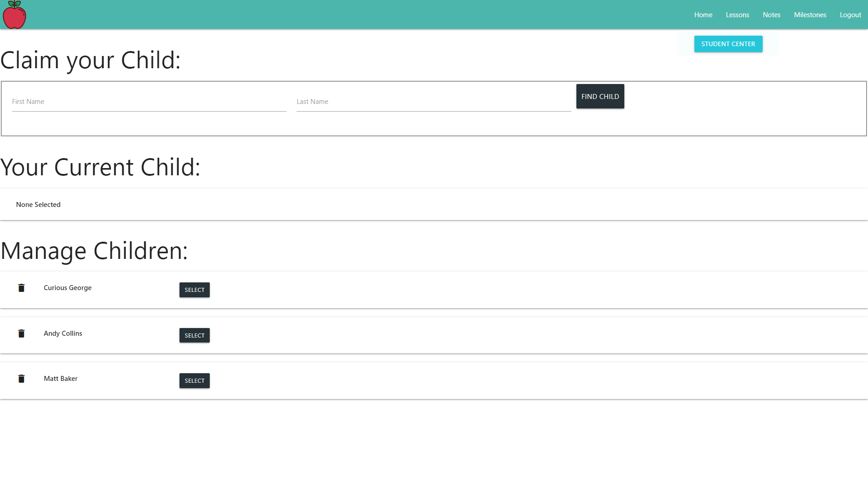The height and width of the screenshot is (488, 868).
Task: Go to the Lessons page
Action: point(737,15)
